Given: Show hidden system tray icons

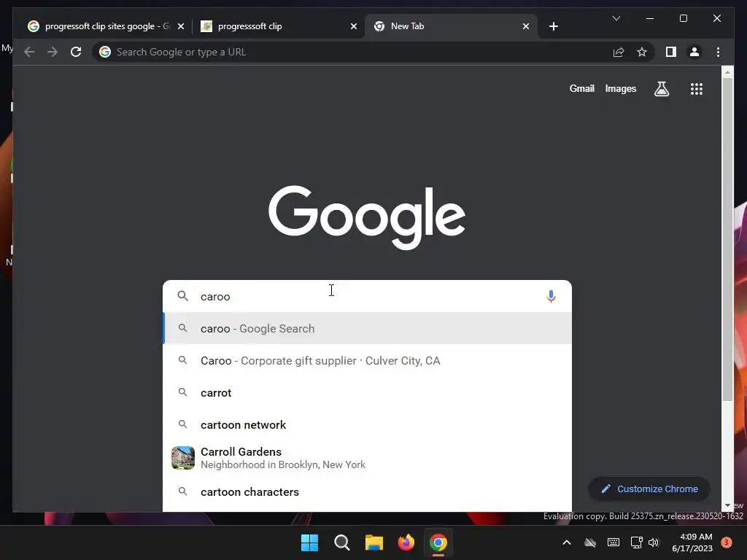Looking at the screenshot, I should point(566,542).
